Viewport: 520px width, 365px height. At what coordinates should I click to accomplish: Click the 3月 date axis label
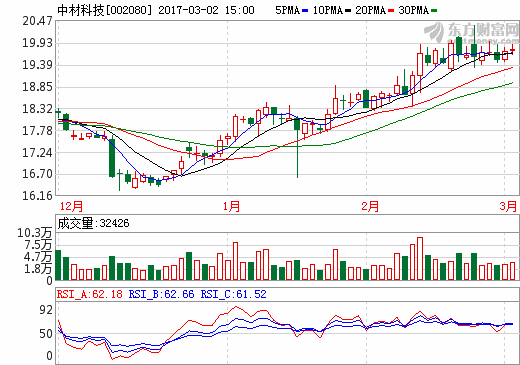pos(508,206)
